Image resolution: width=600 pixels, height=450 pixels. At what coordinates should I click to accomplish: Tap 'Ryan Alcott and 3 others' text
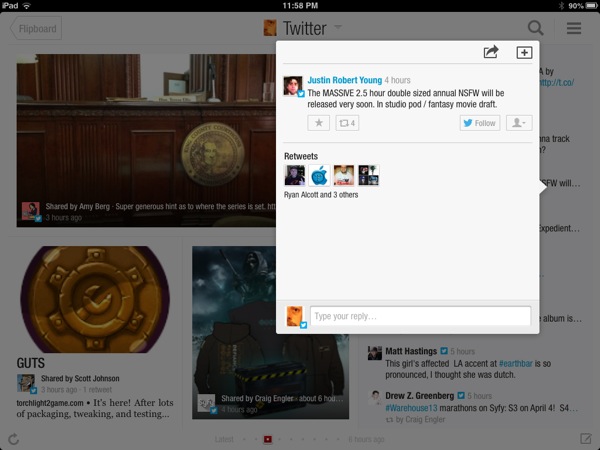pos(321,195)
